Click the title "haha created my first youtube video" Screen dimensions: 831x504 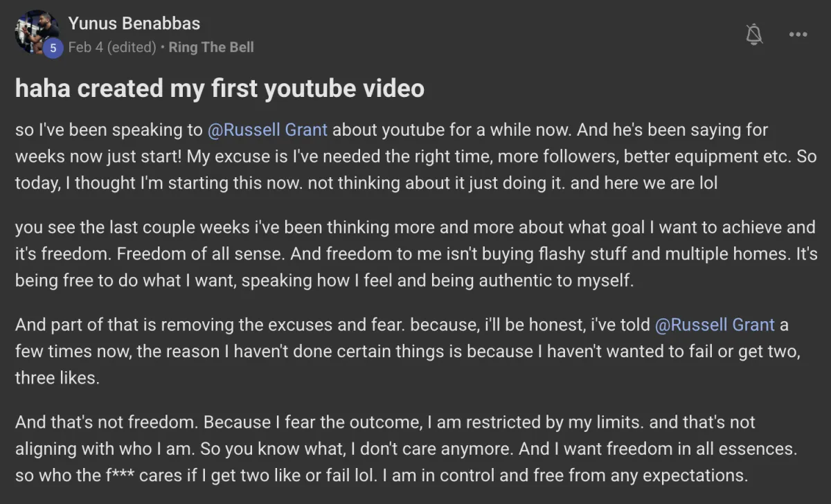220,89
